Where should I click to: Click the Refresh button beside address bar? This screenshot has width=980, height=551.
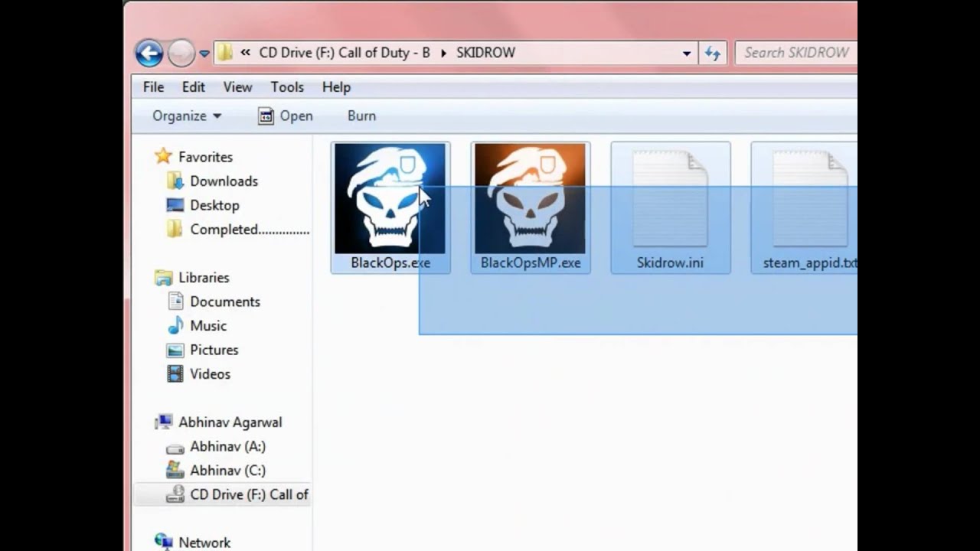(x=713, y=53)
